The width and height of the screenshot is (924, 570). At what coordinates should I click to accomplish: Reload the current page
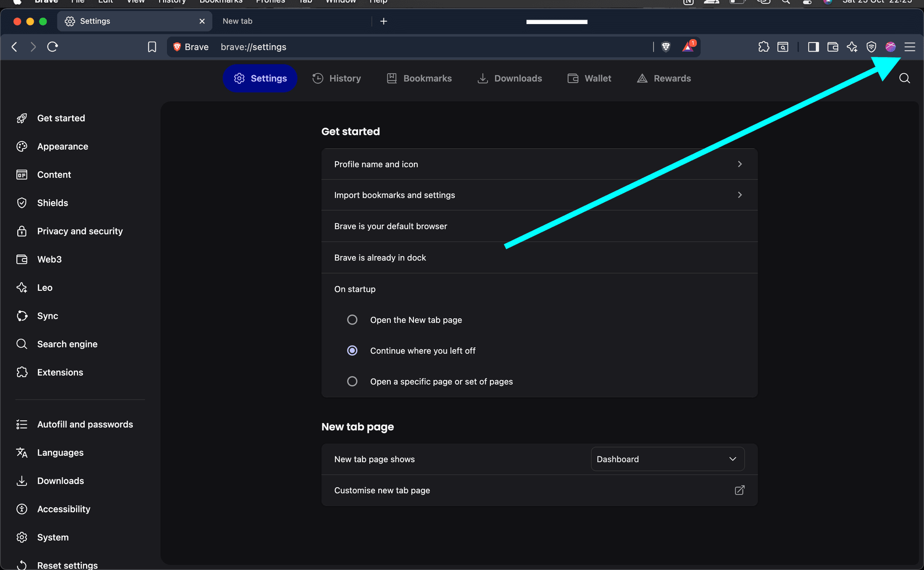pos(52,47)
